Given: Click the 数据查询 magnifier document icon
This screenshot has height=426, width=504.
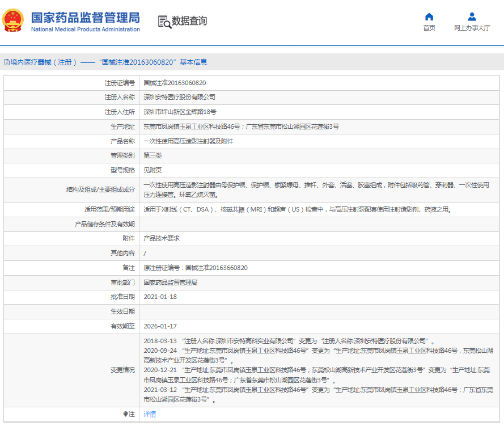Looking at the screenshot, I should pyautogui.click(x=164, y=22).
